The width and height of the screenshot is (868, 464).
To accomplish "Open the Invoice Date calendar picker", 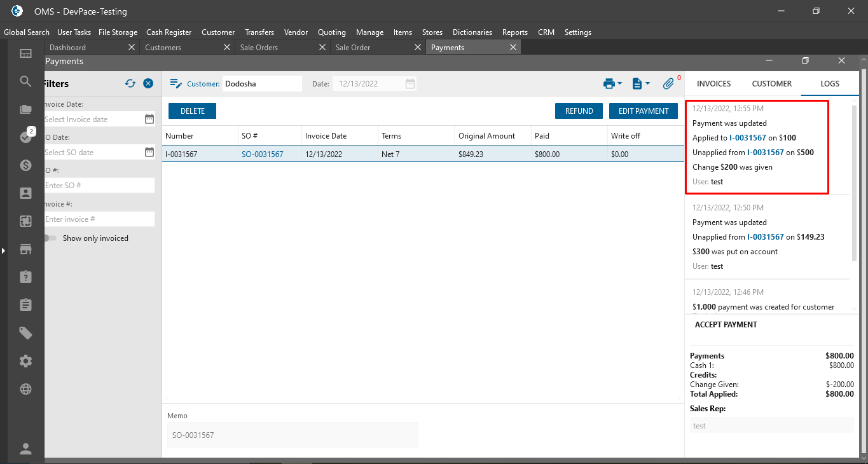I will pyautogui.click(x=149, y=119).
